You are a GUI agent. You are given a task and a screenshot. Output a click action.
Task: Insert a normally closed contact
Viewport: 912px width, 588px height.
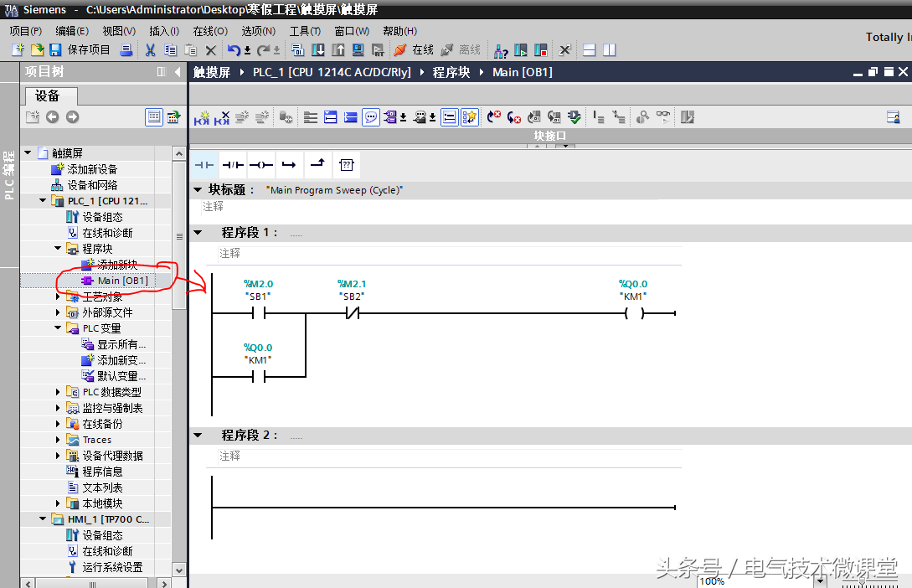(x=233, y=165)
